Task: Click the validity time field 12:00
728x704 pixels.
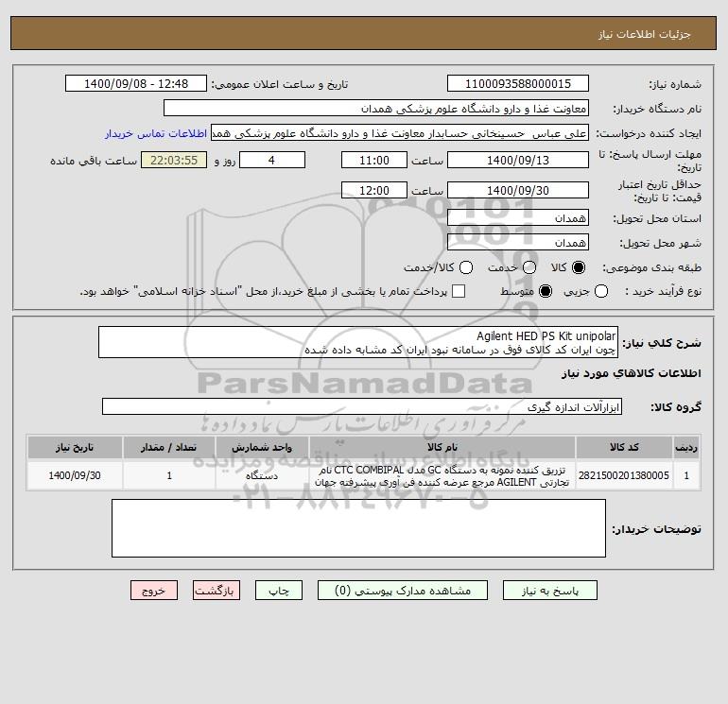Action: pos(374,190)
